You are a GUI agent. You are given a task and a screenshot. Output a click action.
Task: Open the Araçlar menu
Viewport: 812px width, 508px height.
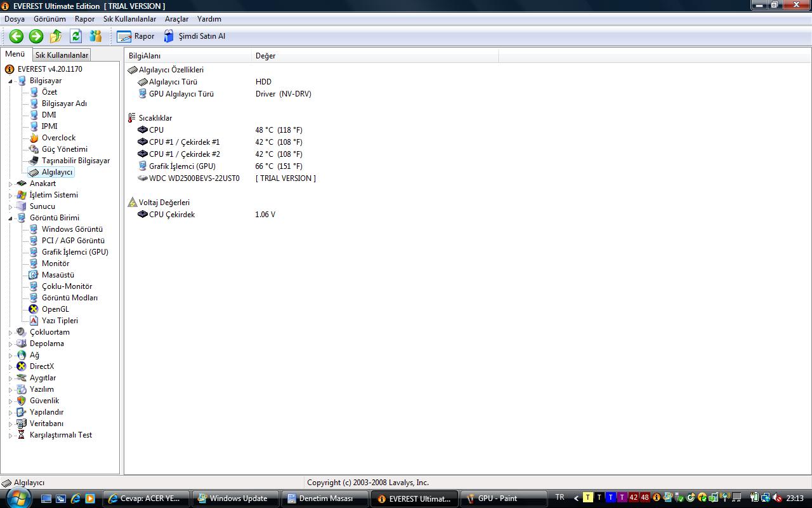pyautogui.click(x=176, y=19)
